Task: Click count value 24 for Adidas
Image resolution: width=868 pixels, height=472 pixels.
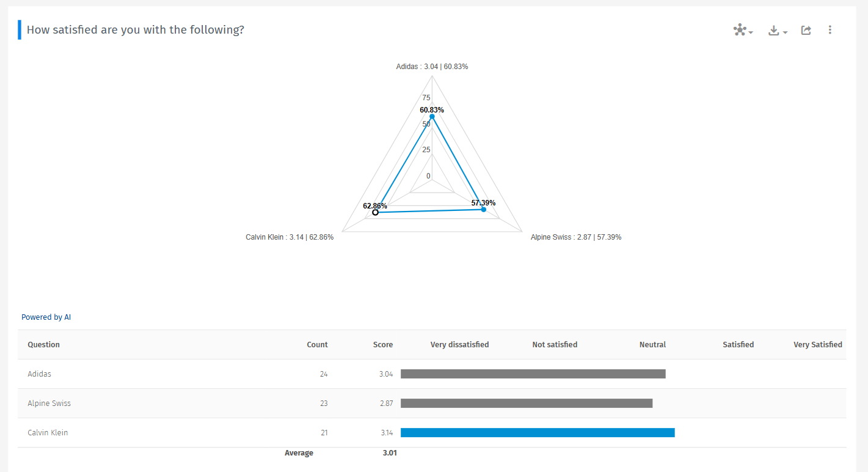Action: [324, 374]
